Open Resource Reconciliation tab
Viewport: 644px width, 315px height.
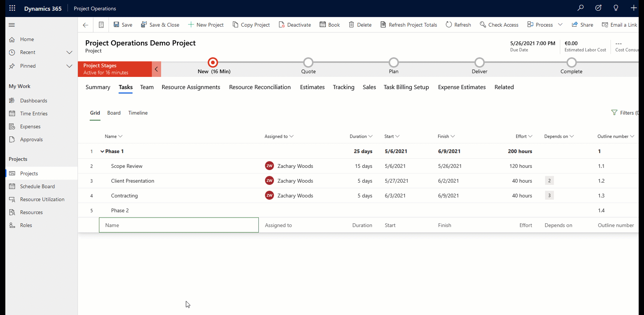260,87
